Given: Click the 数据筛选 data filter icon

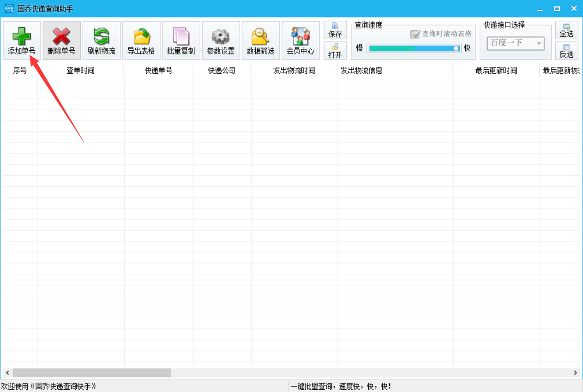Looking at the screenshot, I should coord(260,40).
